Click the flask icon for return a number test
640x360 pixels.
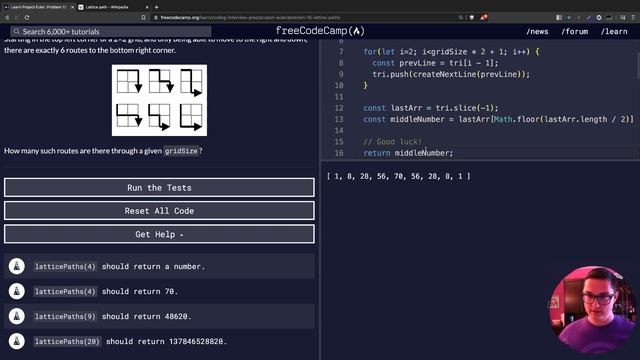[x=17, y=267]
